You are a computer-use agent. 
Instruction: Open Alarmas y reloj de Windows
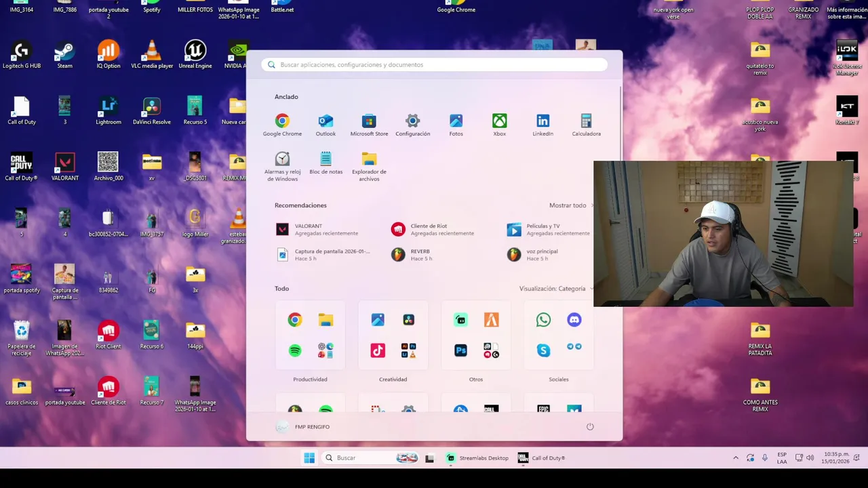coord(282,167)
